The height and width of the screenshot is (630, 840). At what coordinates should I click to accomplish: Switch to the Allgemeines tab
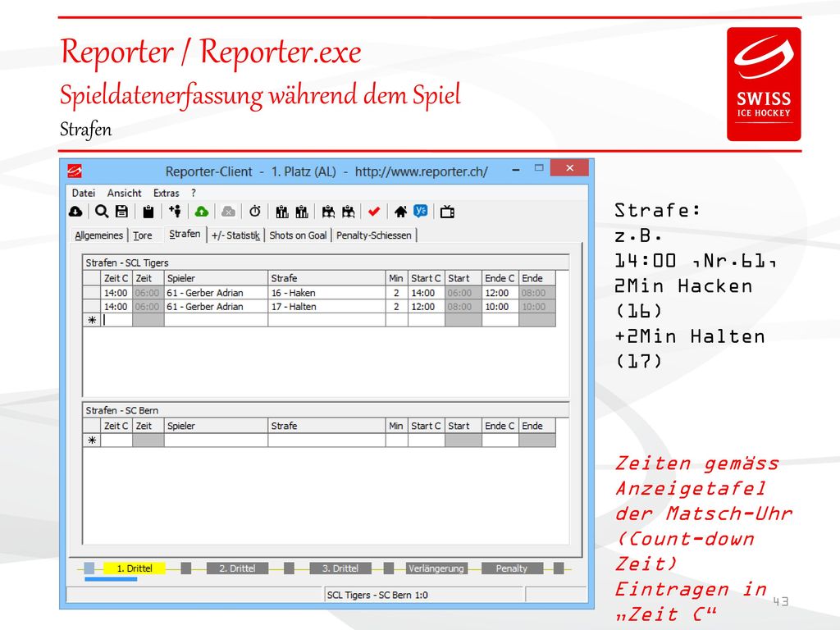coord(98,235)
